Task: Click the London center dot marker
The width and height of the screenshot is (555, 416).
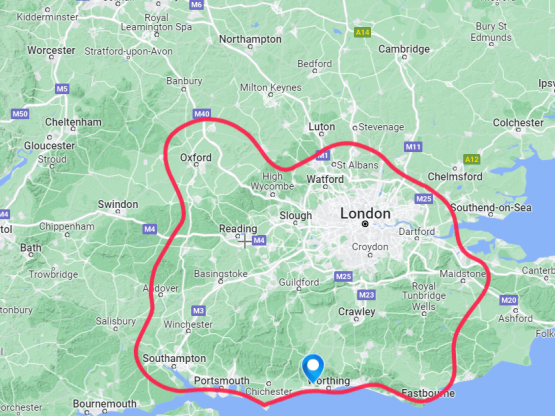Action: (x=365, y=224)
